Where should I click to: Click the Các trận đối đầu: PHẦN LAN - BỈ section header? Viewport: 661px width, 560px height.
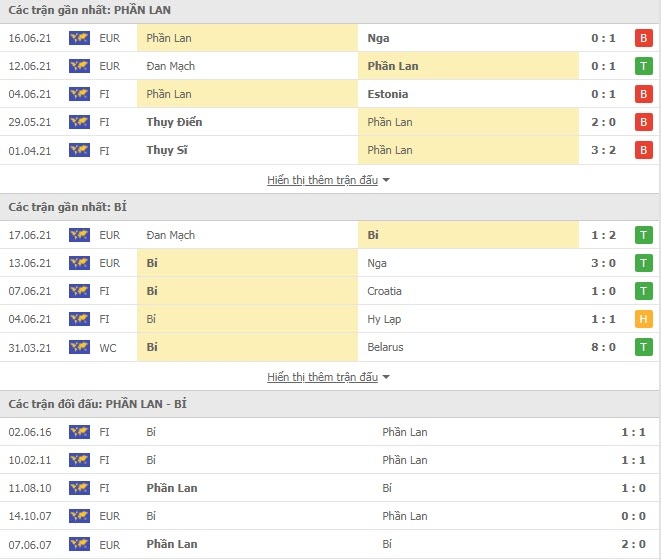point(330,404)
